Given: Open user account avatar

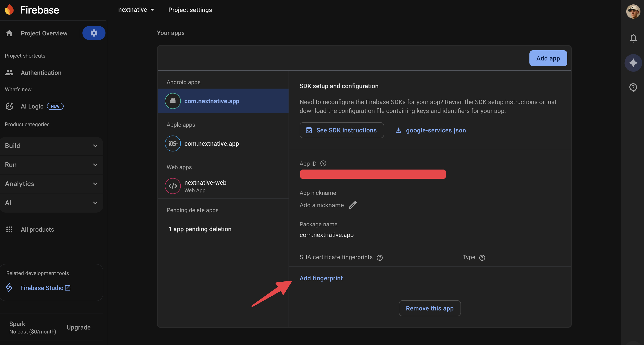Looking at the screenshot, I should 633,11.
